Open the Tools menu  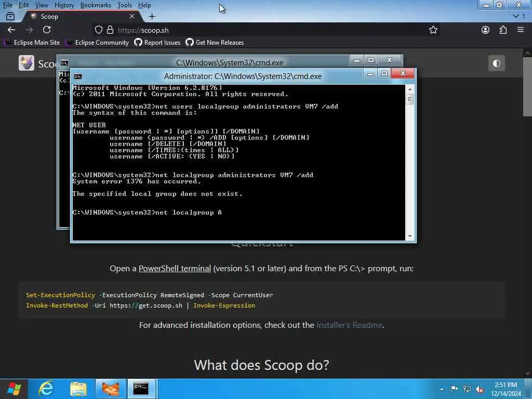(125, 5)
